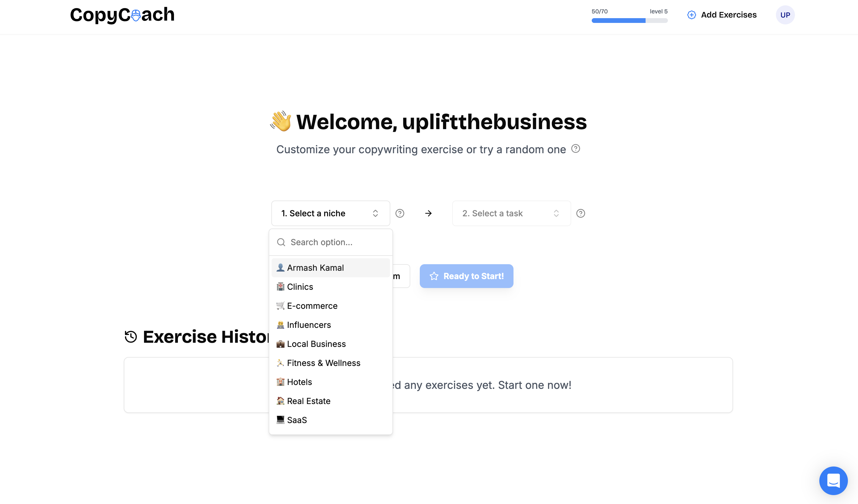Open the chat support widget

833,480
